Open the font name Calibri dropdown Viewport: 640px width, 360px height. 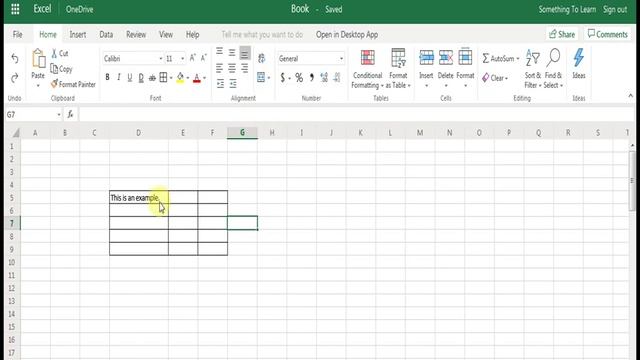pos(160,59)
